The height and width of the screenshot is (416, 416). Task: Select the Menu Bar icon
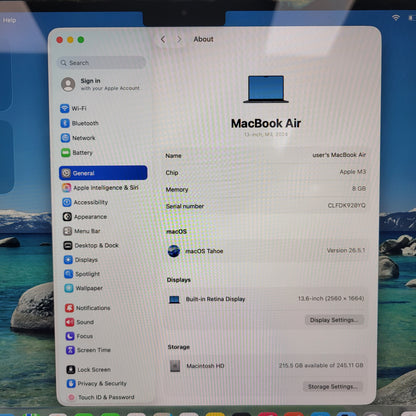click(68, 231)
